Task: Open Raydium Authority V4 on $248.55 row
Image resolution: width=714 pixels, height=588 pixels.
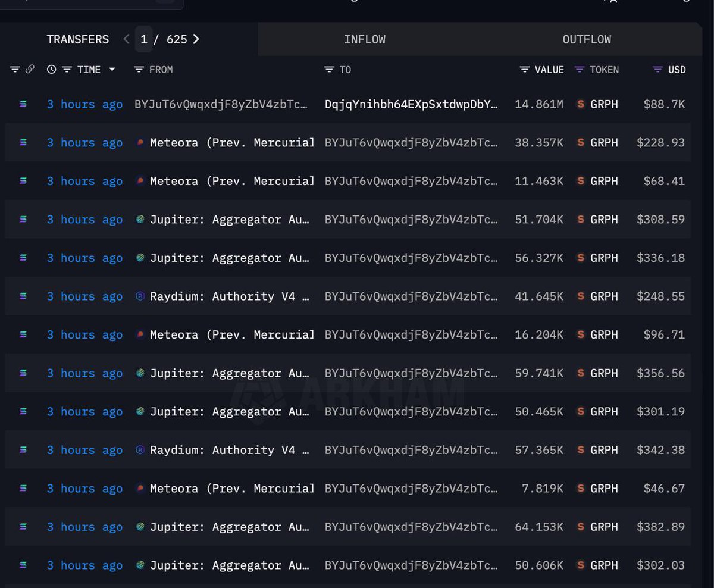Action: 230,296
